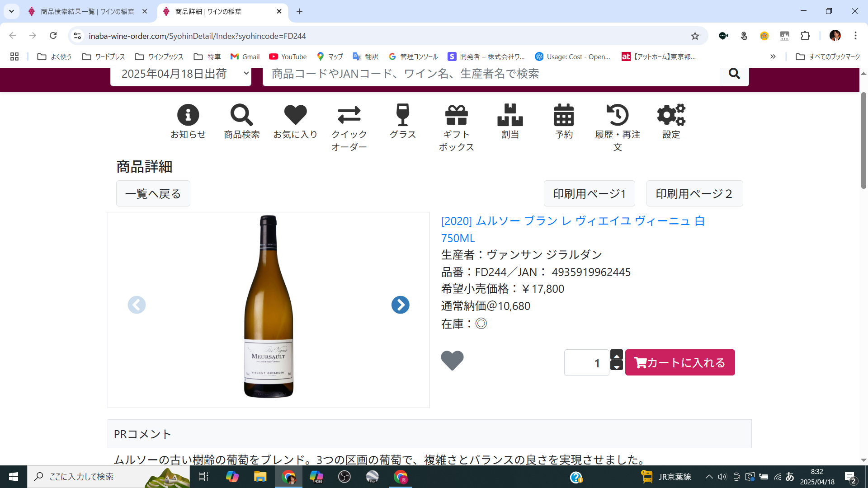The width and height of the screenshot is (868, 488).
Task: Open File Explorer from taskbar
Action: [260, 477]
